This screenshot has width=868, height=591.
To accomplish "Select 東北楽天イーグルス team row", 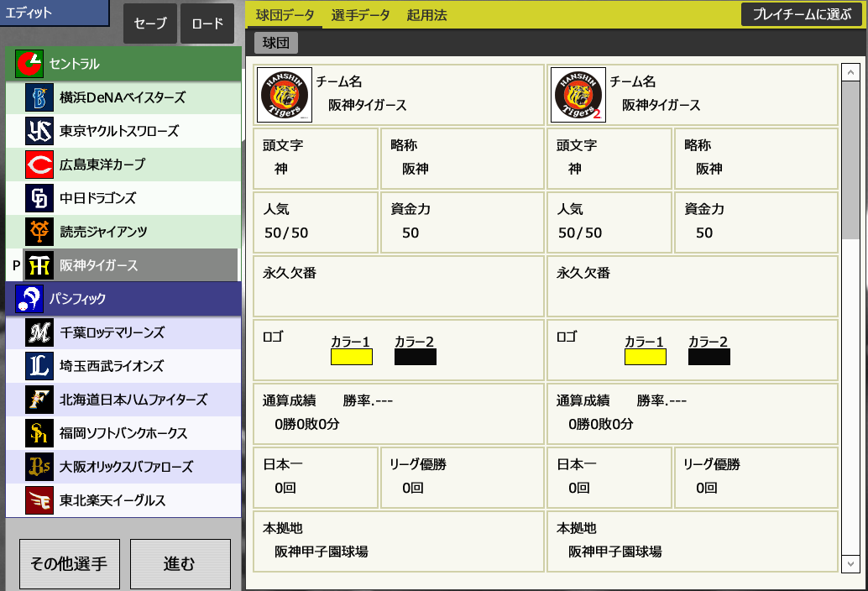I will pyautogui.click(x=123, y=500).
